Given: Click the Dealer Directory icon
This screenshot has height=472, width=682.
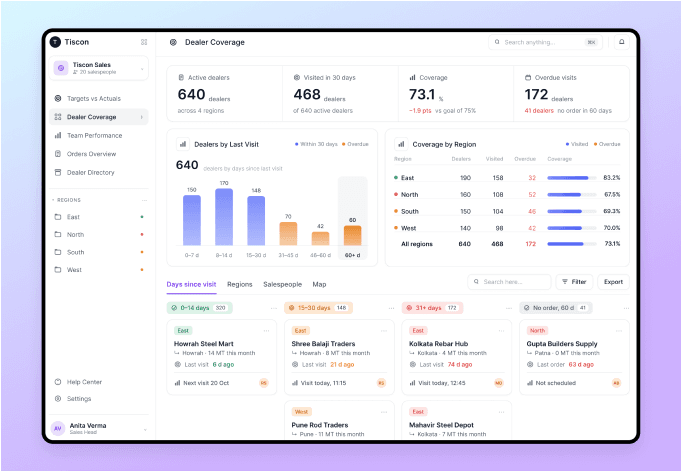Looking at the screenshot, I should [x=58, y=172].
